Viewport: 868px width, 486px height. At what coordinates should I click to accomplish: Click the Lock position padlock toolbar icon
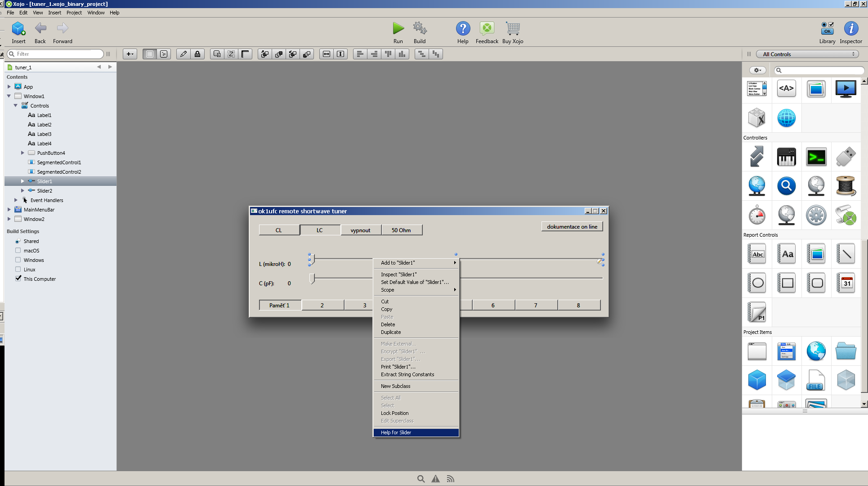tap(197, 54)
